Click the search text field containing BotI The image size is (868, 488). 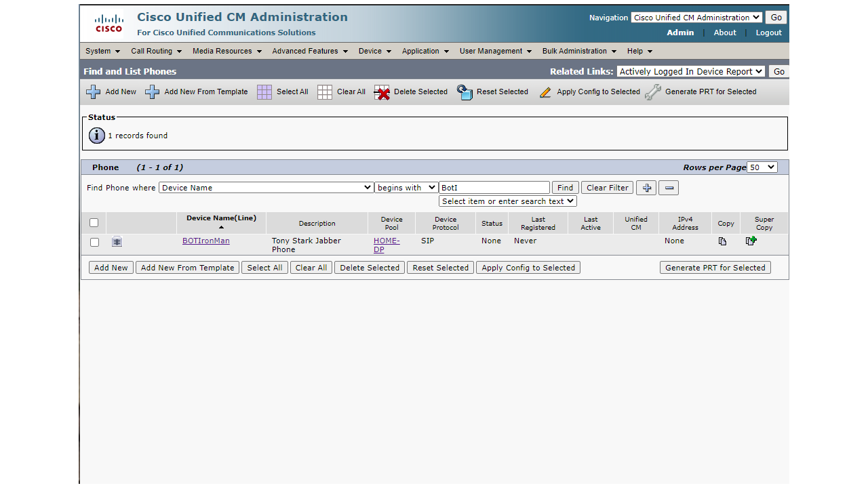494,188
